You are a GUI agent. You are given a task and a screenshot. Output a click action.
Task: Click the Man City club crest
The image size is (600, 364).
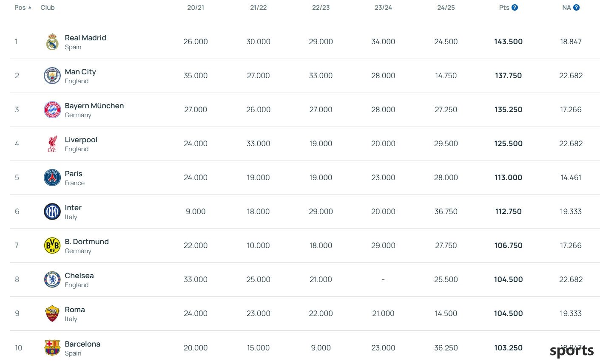tap(52, 76)
